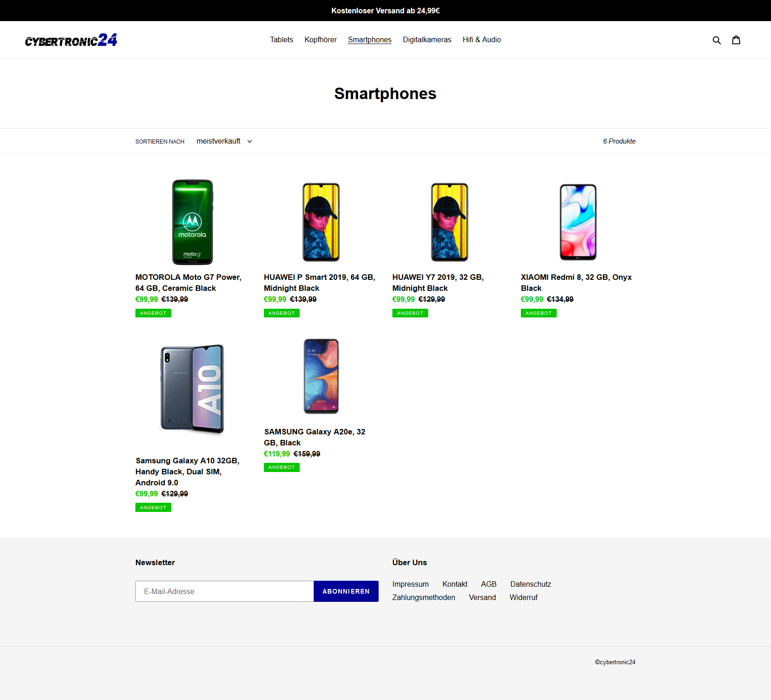This screenshot has height=700, width=771.
Task: Visit the Zahlungsmethoden page link
Action: click(x=424, y=597)
